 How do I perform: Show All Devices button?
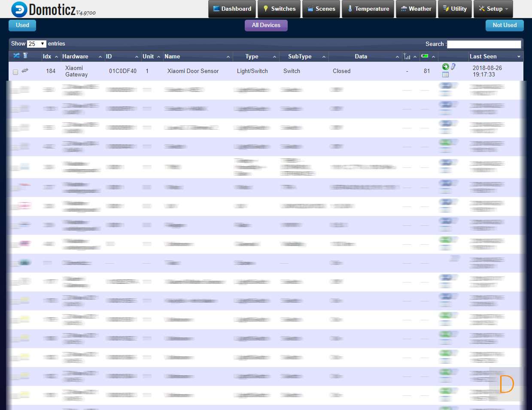coord(266,25)
